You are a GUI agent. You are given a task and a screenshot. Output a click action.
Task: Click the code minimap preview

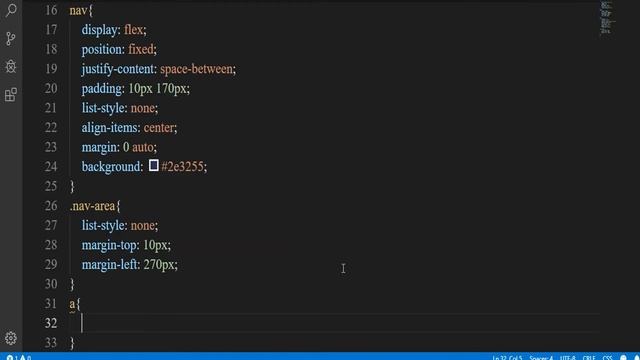pyautogui.click(x=607, y=17)
